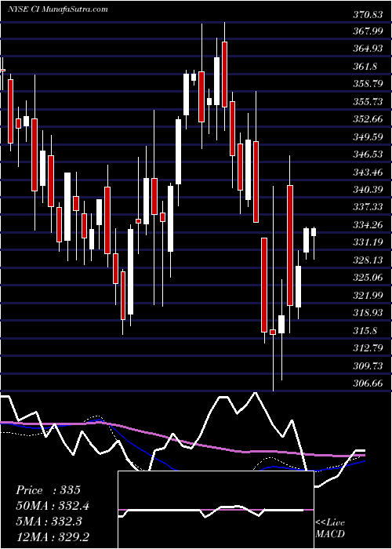Click the 361.8 price axis label
Image resolution: width=392 pixels, height=549 pixels.
(x=365, y=66)
